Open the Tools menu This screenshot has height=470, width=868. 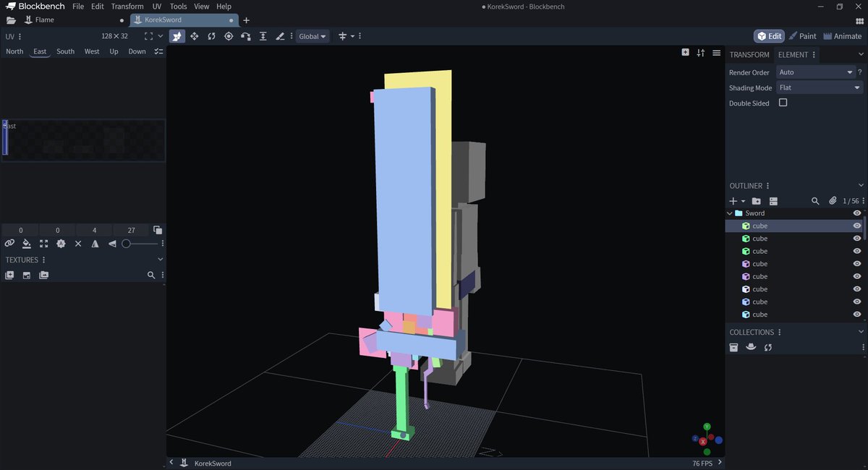178,7
